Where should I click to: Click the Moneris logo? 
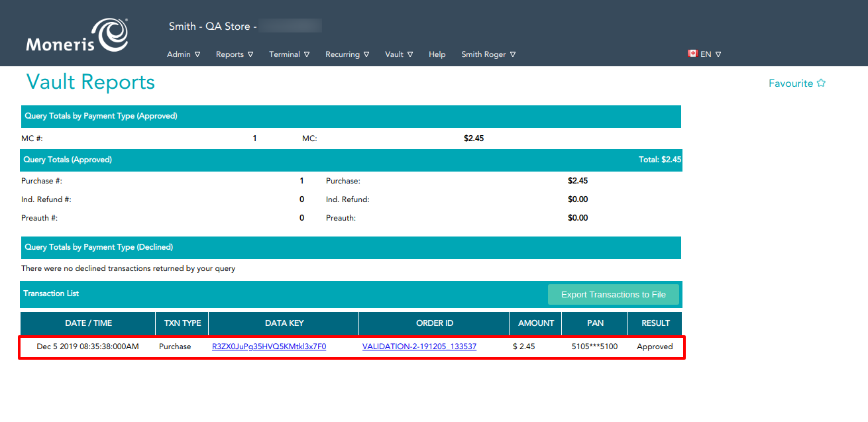tap(77, 36)
